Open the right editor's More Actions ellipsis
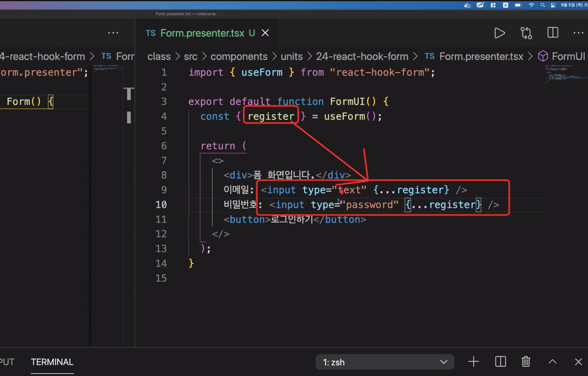Viewport: 588px width, 376px height. pos(578,33)
